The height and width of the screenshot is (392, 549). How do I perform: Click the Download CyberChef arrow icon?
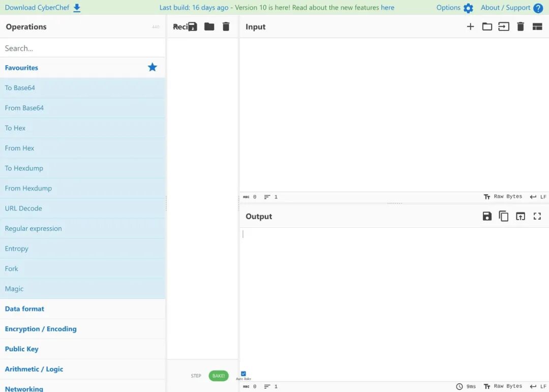[x=77, y=8]
